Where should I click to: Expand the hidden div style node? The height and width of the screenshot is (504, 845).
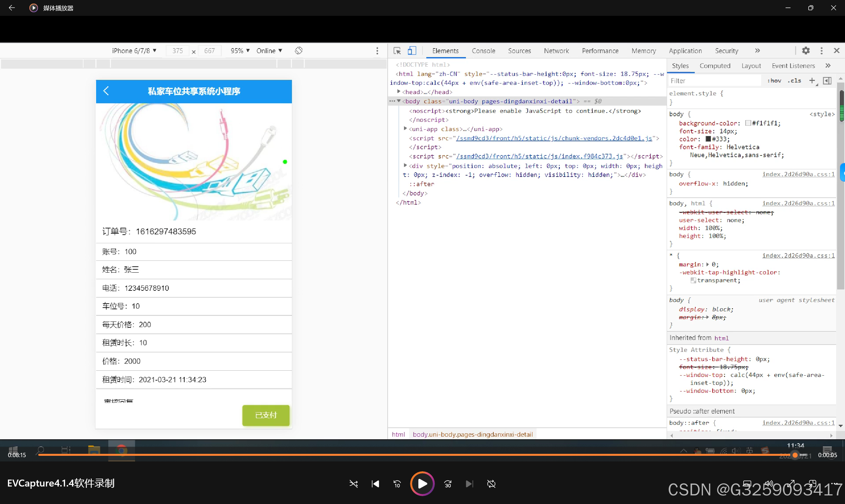coord(405,165)
